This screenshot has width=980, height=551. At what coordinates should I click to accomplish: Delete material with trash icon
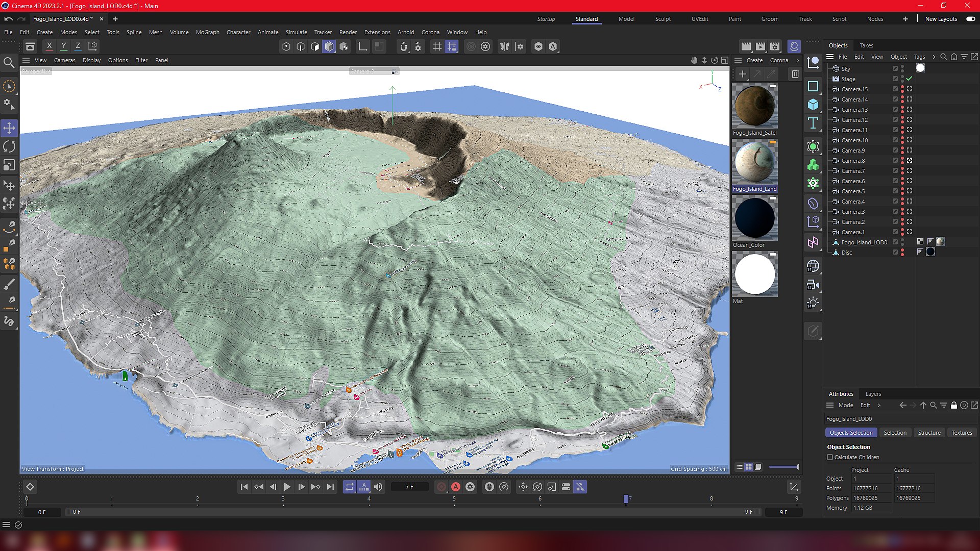click(x=795, y=74)
